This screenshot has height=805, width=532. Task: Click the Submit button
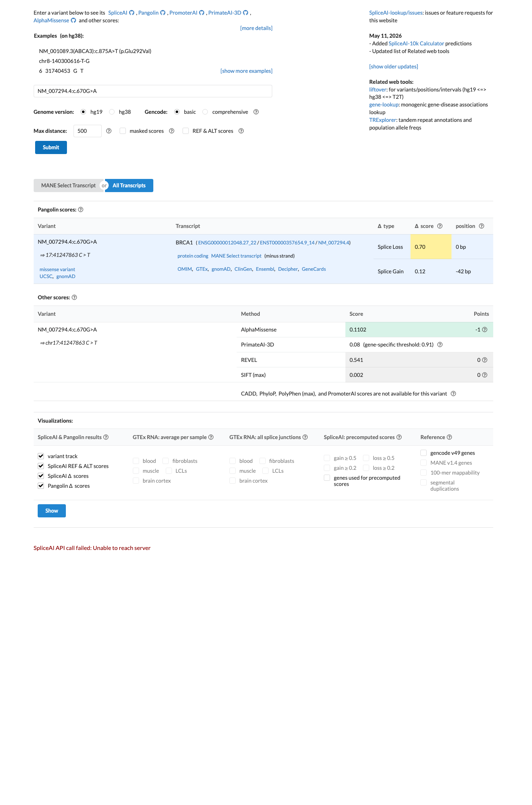pos(51,147)
